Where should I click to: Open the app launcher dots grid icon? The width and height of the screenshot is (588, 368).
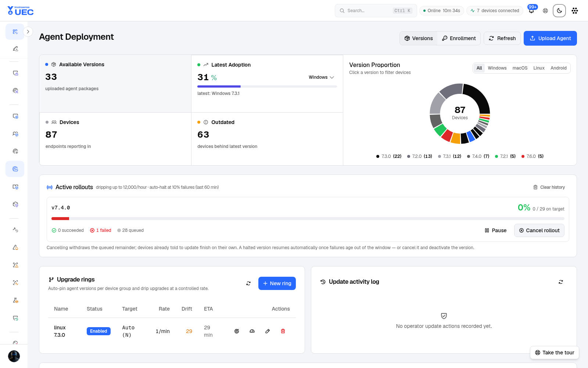(x=575, y=11)
